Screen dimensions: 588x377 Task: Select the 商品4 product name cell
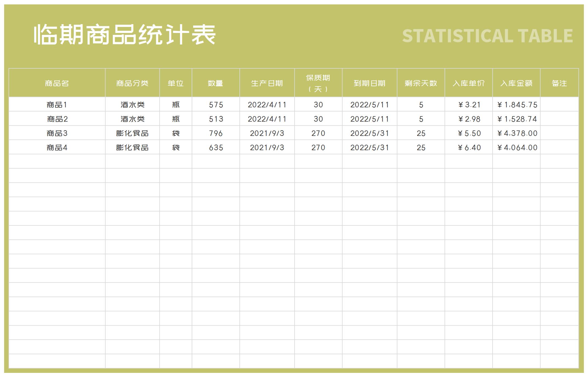pos(57,147)
